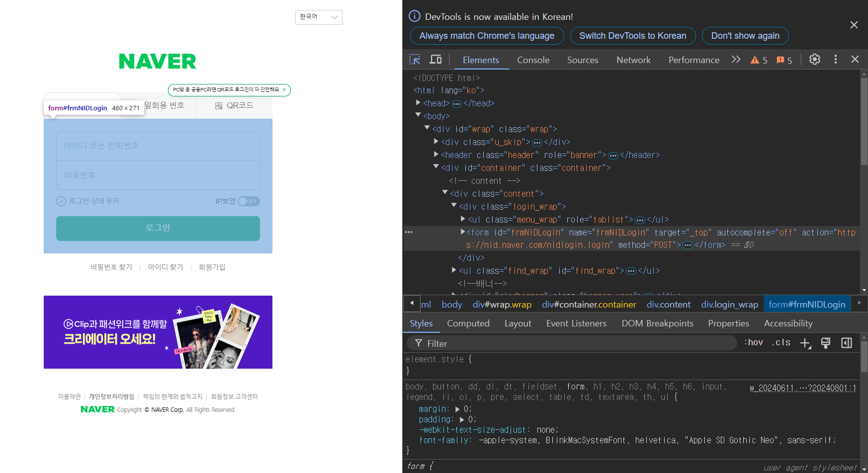
Task: Expand the form element ellipsis badge
Action: pyautogui.click(x=688, y=245)
